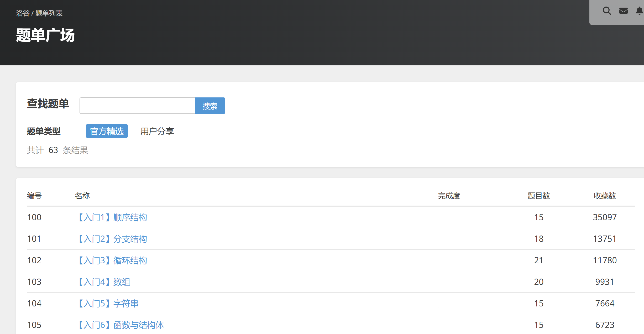Open the notifications bell icon
The height and width of the screenshot is (334, 644).
tap(639, 11)
